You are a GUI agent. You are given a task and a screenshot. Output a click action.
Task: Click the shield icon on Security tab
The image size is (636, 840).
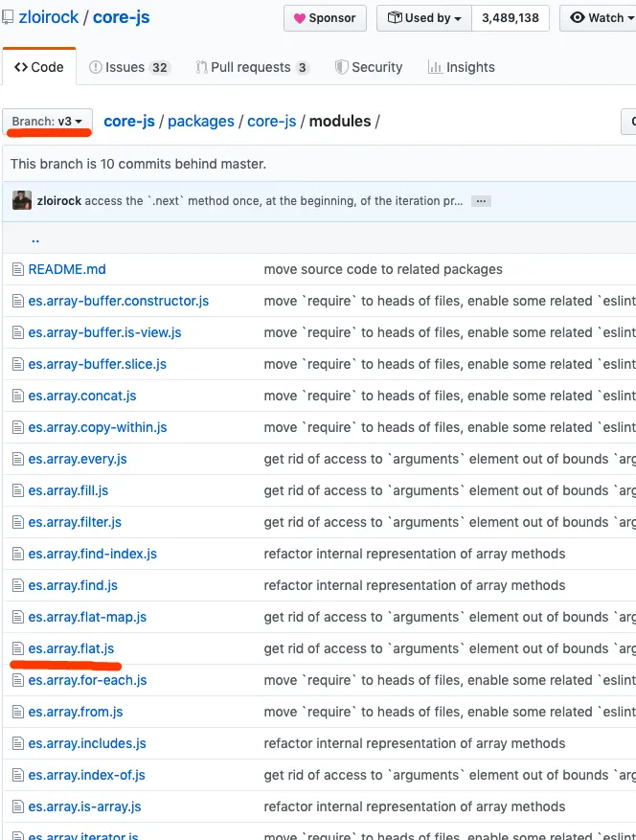pyautogui.click(x=341, y=67)
